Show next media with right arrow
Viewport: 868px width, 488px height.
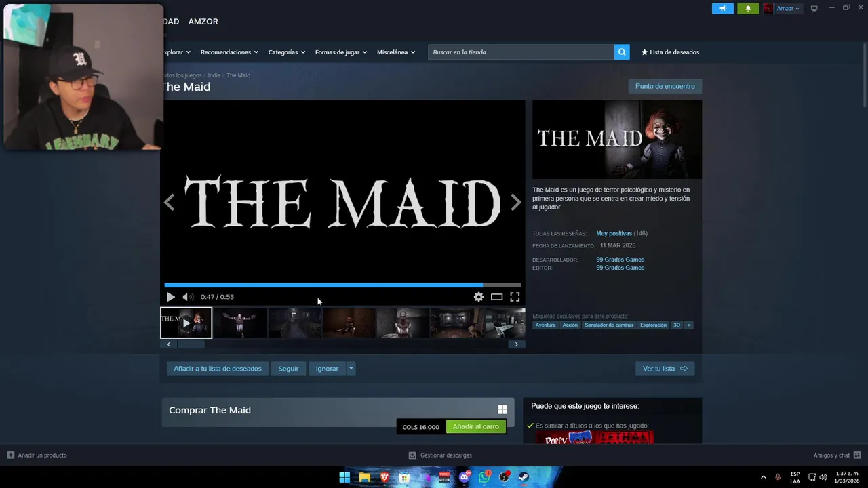tap(516, 202)
